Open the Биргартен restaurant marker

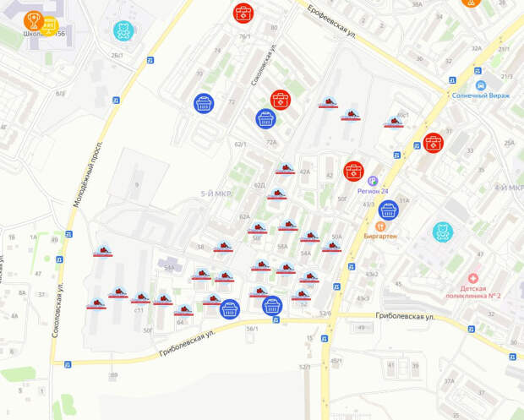382,226
